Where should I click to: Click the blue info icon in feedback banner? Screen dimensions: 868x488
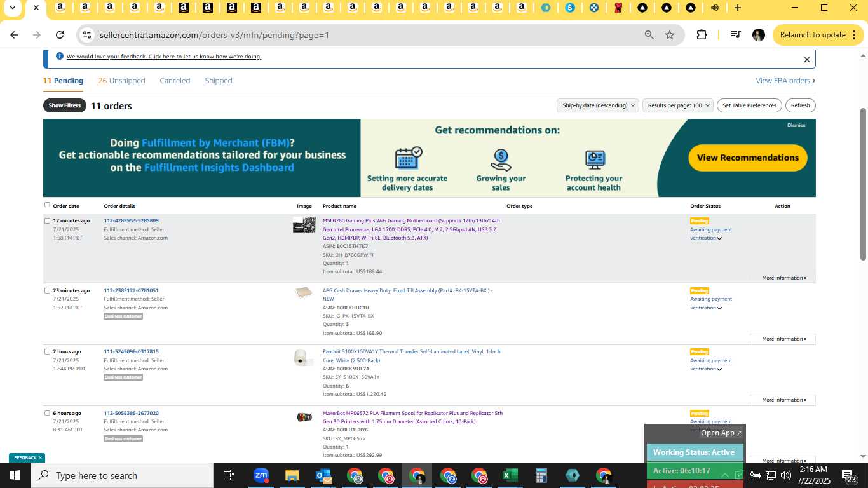tap(60, 56)
